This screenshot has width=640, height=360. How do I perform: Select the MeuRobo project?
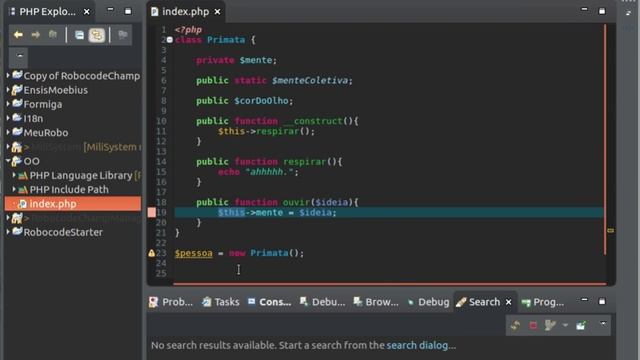point(46,133)
